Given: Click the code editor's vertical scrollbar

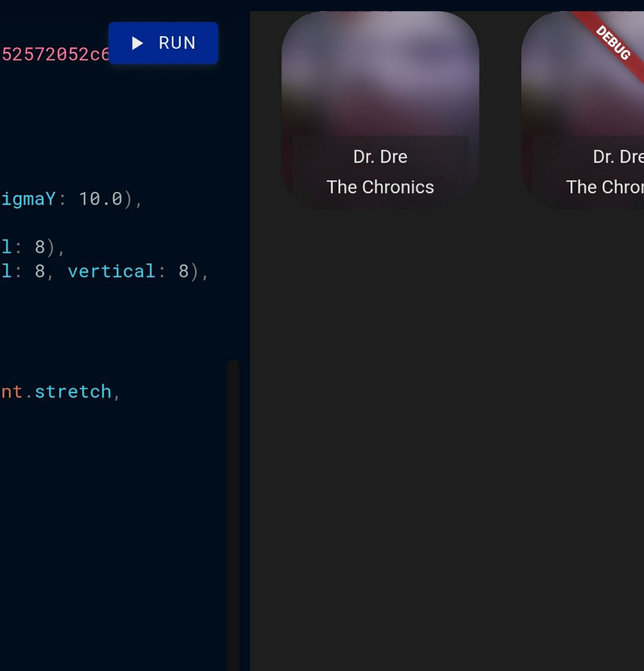Looking at the screenshot, I should coord(233,515).
